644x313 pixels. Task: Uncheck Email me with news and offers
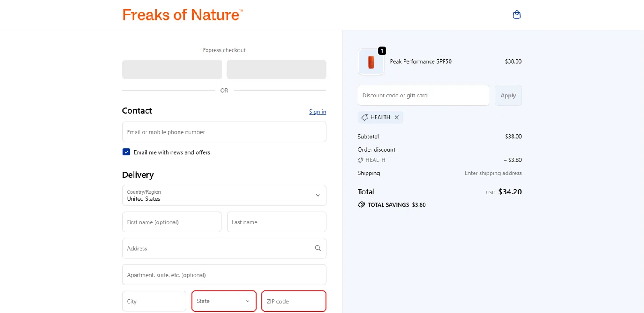click(126, 152)
